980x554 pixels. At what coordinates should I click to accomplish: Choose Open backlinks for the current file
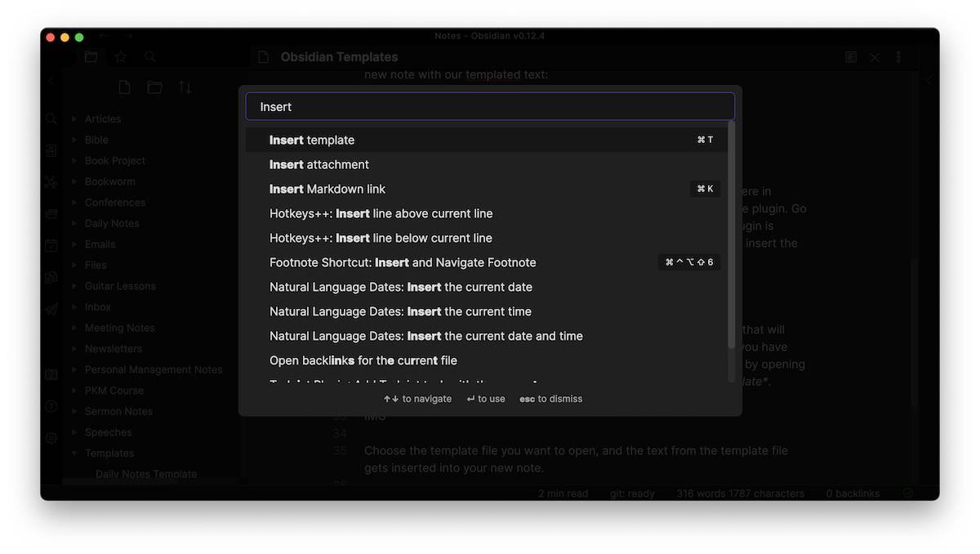click(x=486, y=360)
